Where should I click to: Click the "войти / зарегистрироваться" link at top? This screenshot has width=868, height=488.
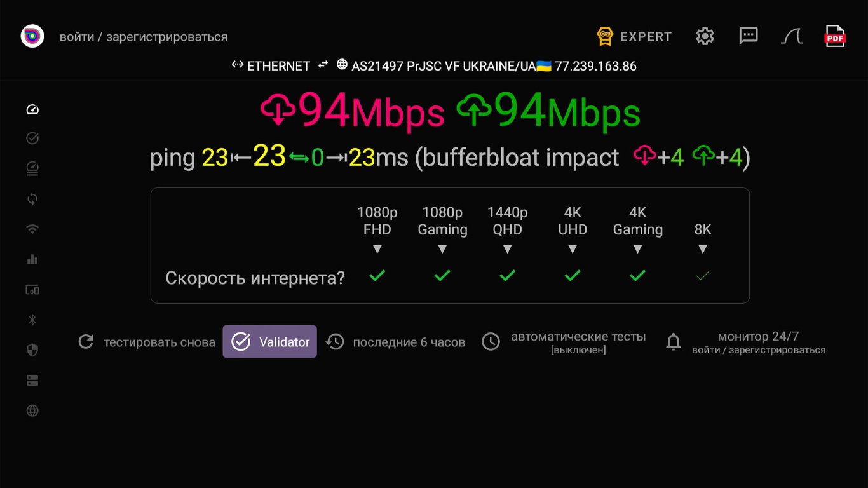[x=144, y=37]
